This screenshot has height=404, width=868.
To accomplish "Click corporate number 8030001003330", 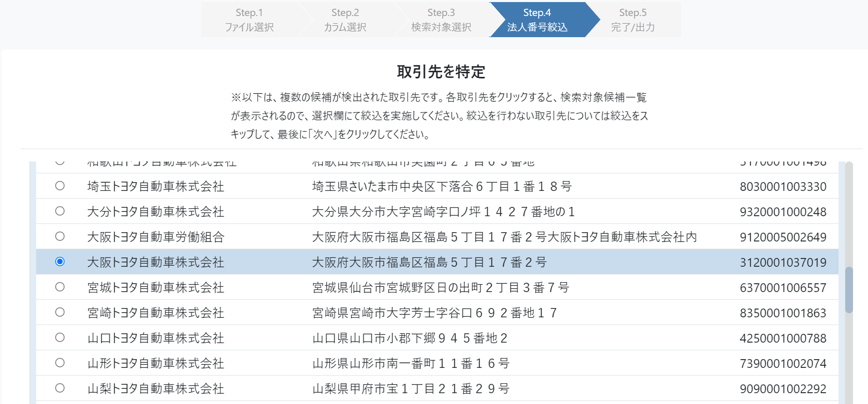I will [x=783, y=186].
